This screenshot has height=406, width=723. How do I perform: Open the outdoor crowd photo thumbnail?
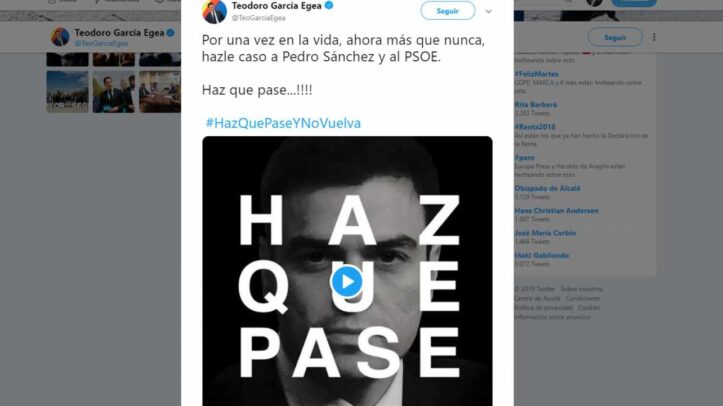(x=67, y=92)
